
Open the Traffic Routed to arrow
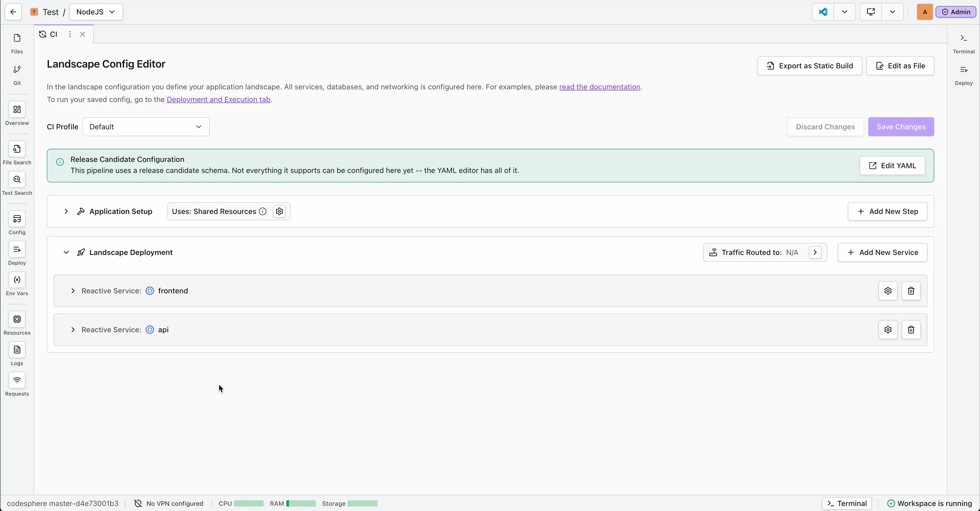815,252
